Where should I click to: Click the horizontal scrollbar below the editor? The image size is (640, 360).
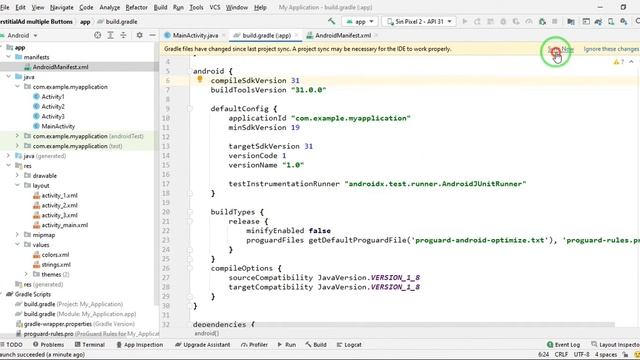433,324
